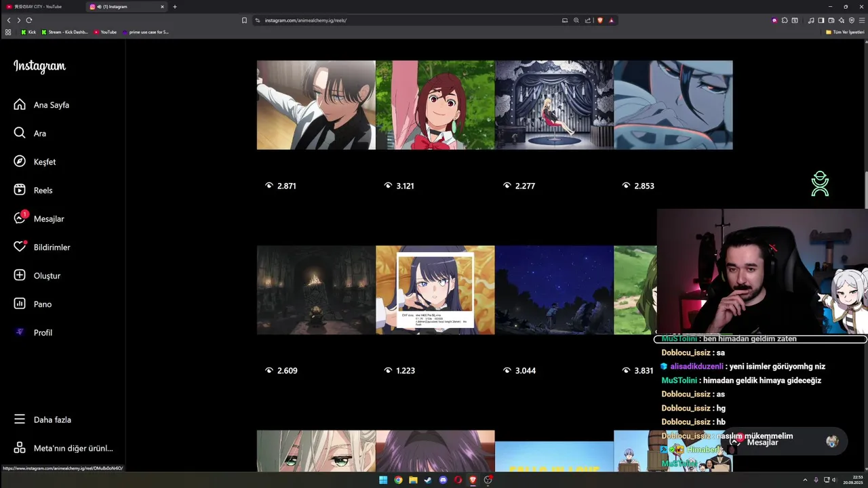Open Tüm Yer İşaretleri folder
The height and width of the screenshot is (488, 868).
(845, 32)
